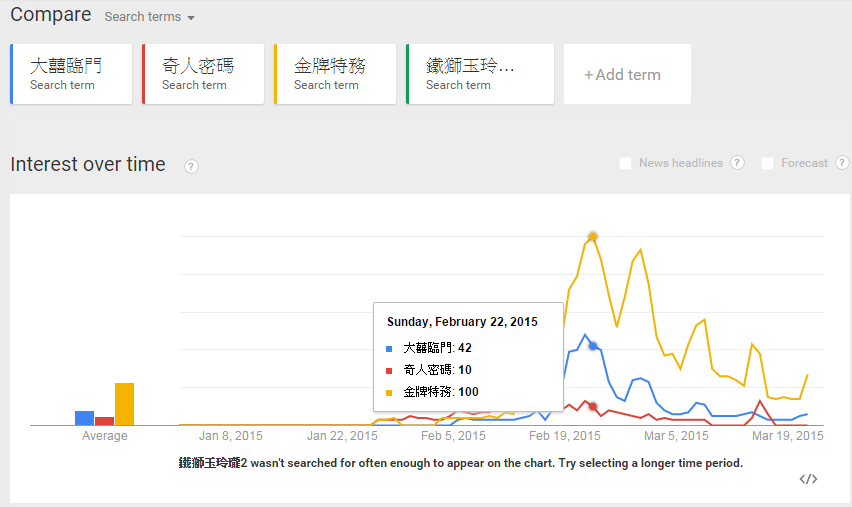
Task: Click yellow peak marker on the chart
Action: coord(593,237)
